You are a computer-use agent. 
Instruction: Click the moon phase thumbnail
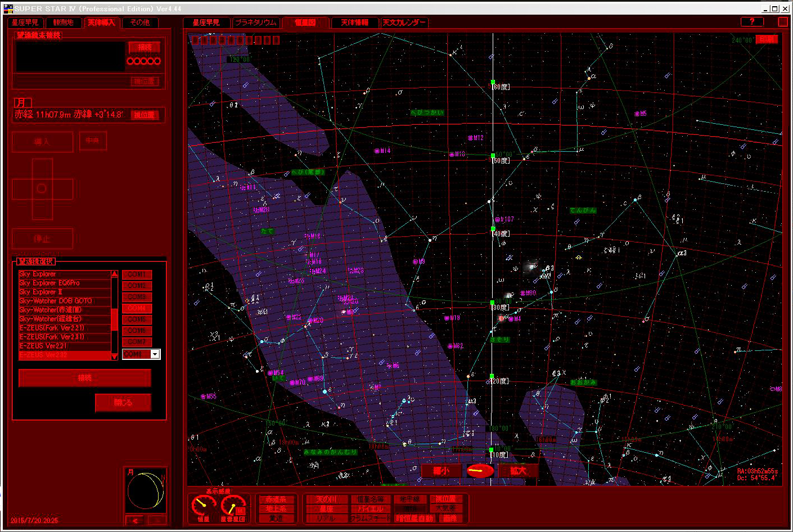pyautogui.click(x=145, y=490)
